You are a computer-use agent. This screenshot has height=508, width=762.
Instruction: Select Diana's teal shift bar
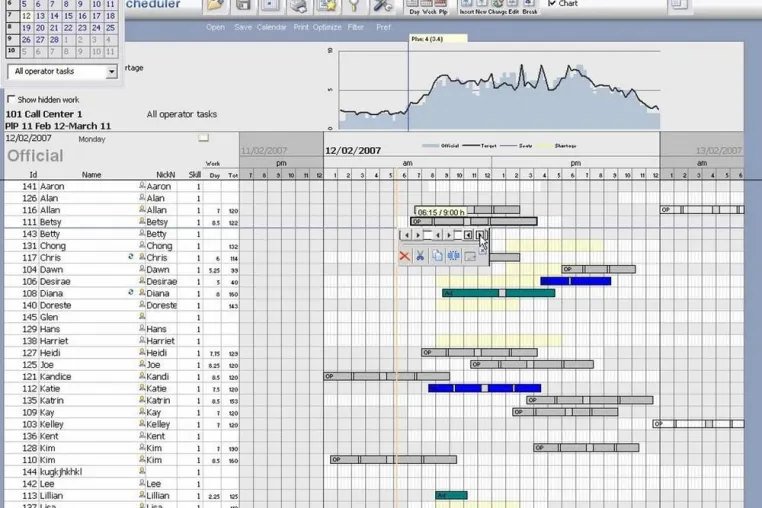pyautogui.click(x=499, y=293)
